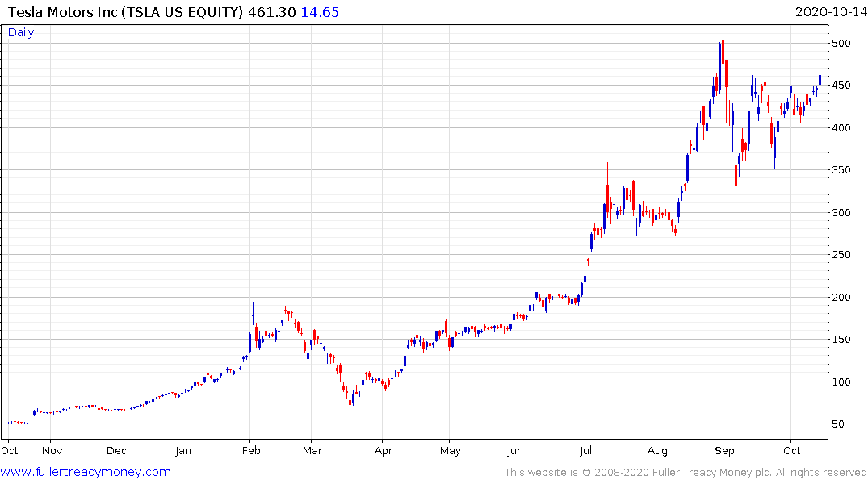Image resolution: width=868 pixels, height=484 pixels.
Task: Click the 250 price axis label
Action: (841, 254)
